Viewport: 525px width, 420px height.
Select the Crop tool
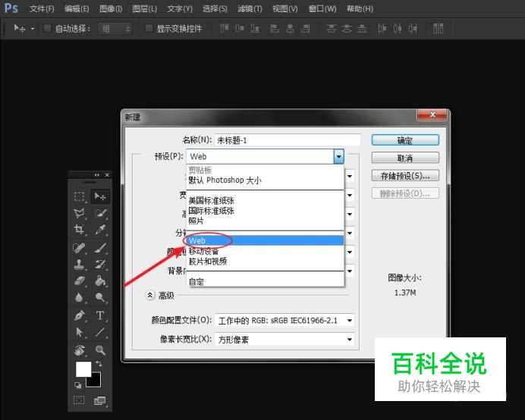[x=79, y=230]
